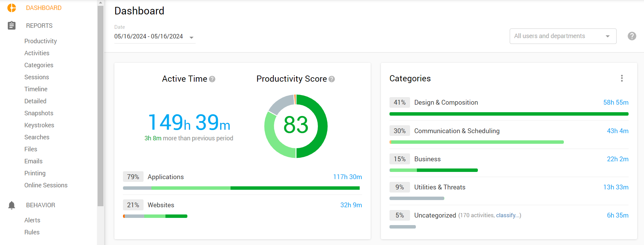Open the Productivity report
644x245 pixels.
(40, 41)
